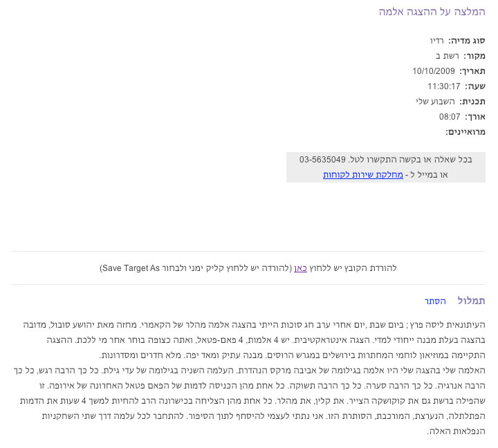Click the time value 11:30:17
The image size is (498, 448).
point(443,86)
